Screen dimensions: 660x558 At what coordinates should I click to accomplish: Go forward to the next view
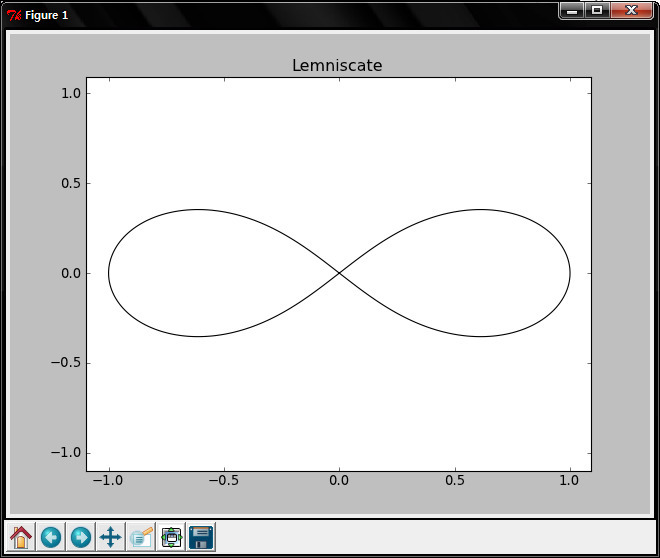point(81,537)
